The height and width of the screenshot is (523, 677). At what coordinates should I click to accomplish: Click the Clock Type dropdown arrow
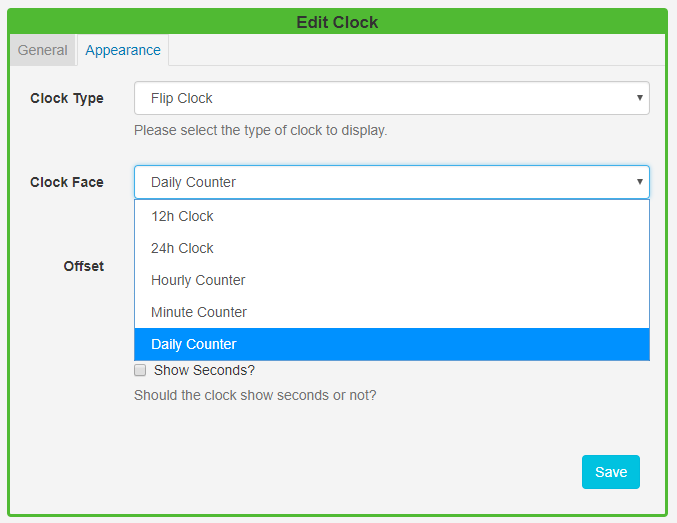tap(639, 98)
